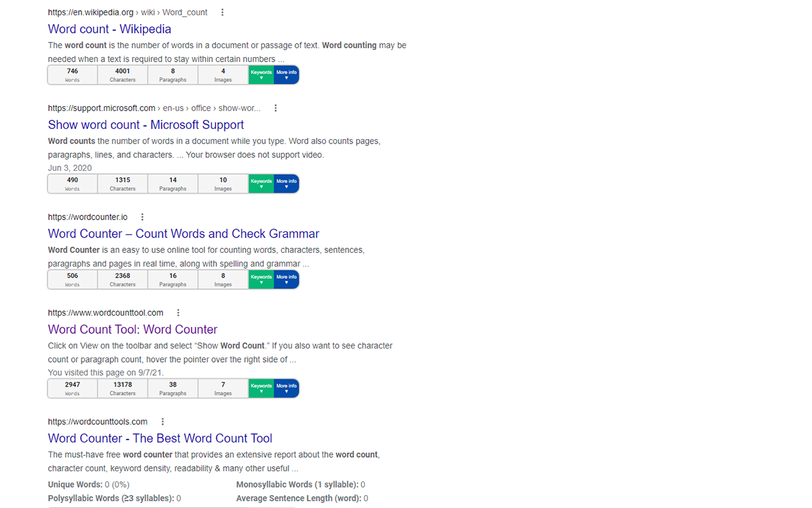
Task: Click the https://en.wikipedia.org URL breadcrumb
Action: pyautogui.click(x=128, y=12)
